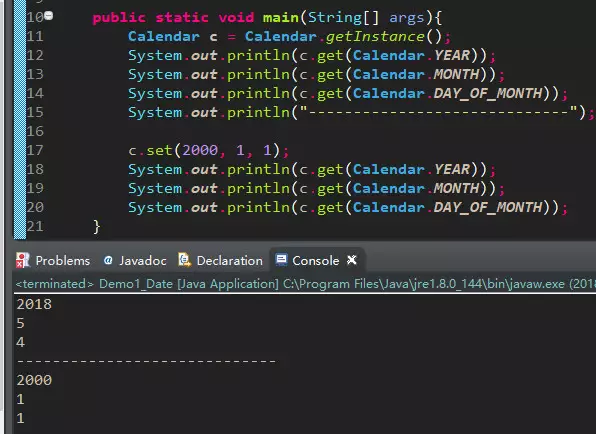
Task: Click the c.set(2000, 1, 1) statement
Action: tap(209, 150)
